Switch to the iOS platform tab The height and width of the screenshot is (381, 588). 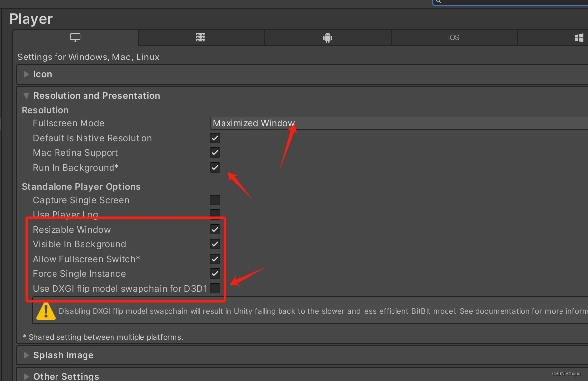(454, 38)
